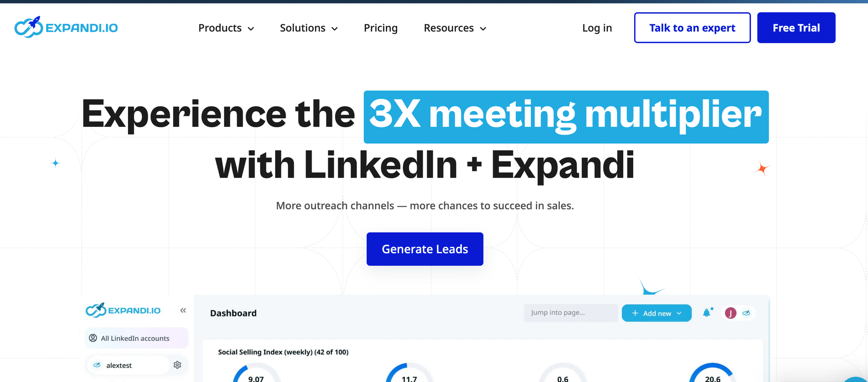Open the Resources dropdown menu
868x382 pixels.
pyautogui.click(x=455, y=28)
